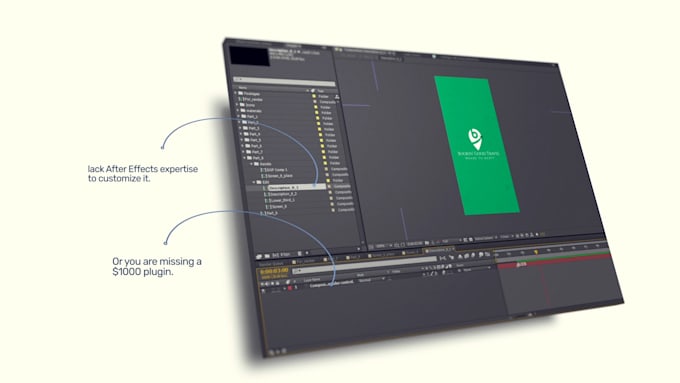The width and height of the screenshot is (680, 383).
Task: Click the Interpret Footage icon in Project panel
Action: tap(259, 256)
